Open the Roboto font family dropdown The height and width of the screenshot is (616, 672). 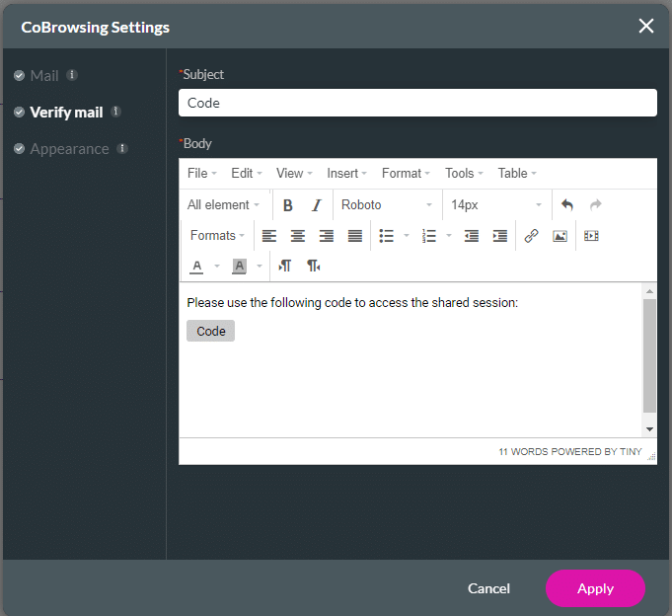click(x=387, y=205)
